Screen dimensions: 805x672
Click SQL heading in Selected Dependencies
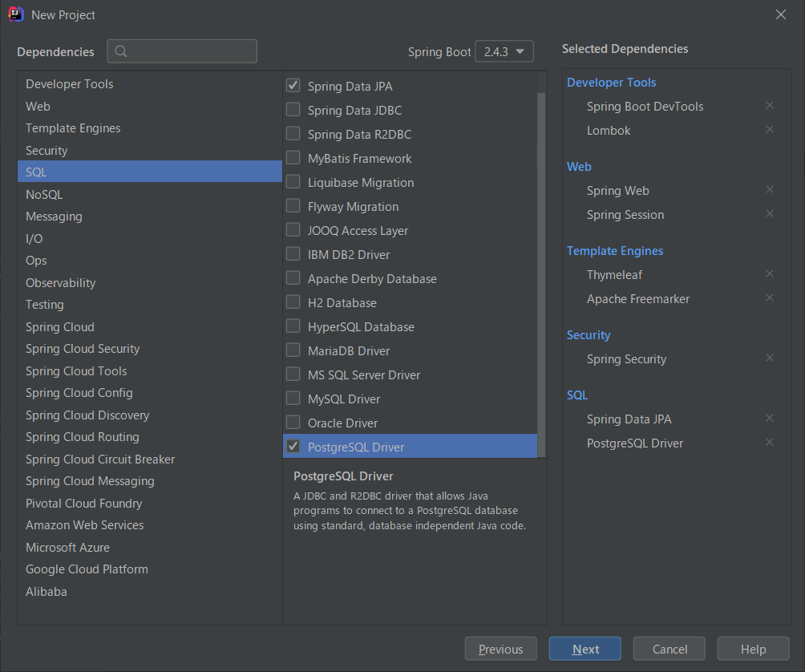pos(577,395)
